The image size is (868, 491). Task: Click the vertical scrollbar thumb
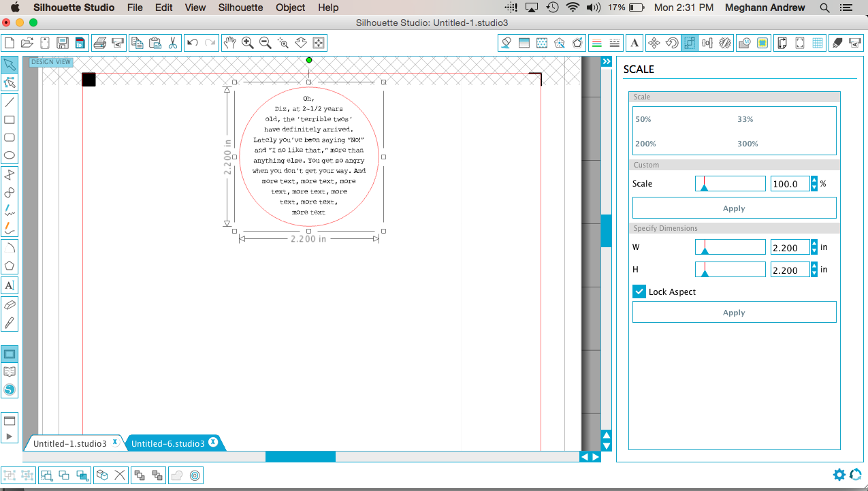coord(606,230)
